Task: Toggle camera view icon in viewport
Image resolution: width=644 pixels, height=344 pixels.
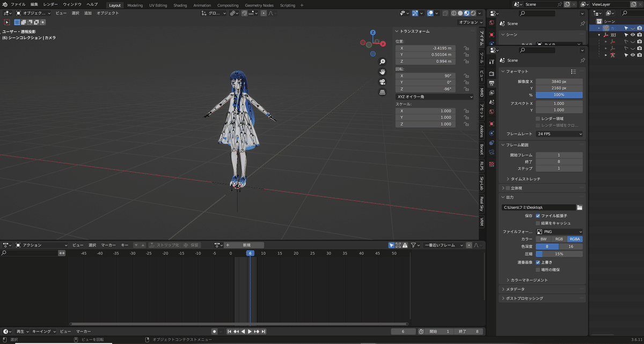Action: tap(382, 82)
